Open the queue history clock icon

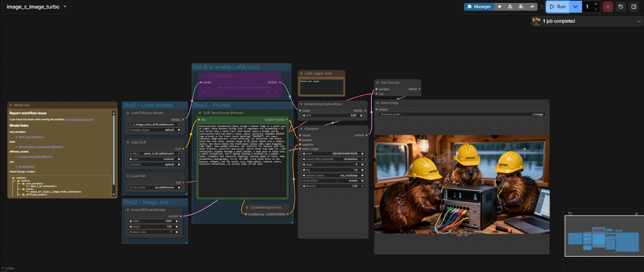click(x=620, y=7)
